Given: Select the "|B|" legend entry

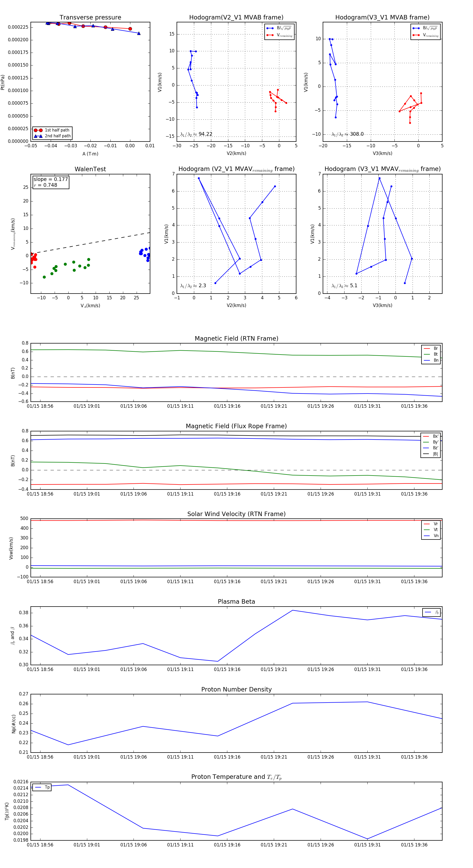Looking at the screenshot, I should click(x=431, y=454).
